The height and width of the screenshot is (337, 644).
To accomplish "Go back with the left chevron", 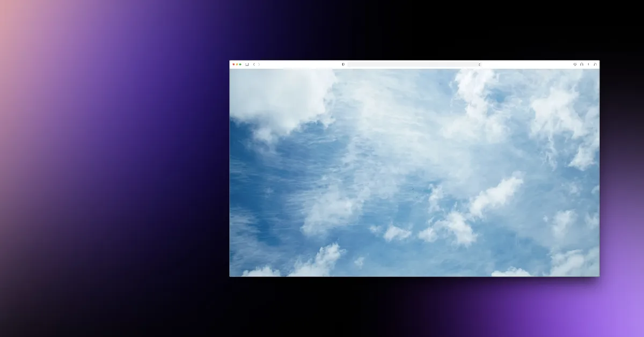I will tap(254, 64).
